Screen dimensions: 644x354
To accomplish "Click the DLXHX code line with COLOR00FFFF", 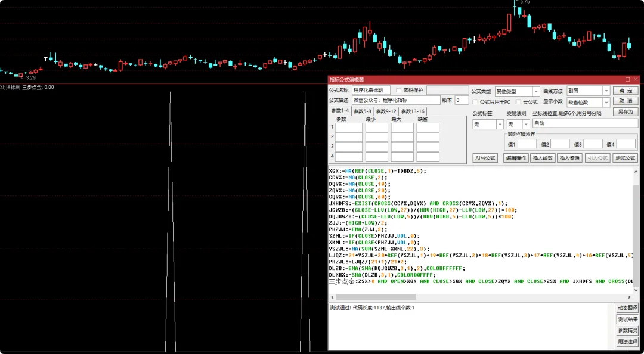I will point(382,275).
